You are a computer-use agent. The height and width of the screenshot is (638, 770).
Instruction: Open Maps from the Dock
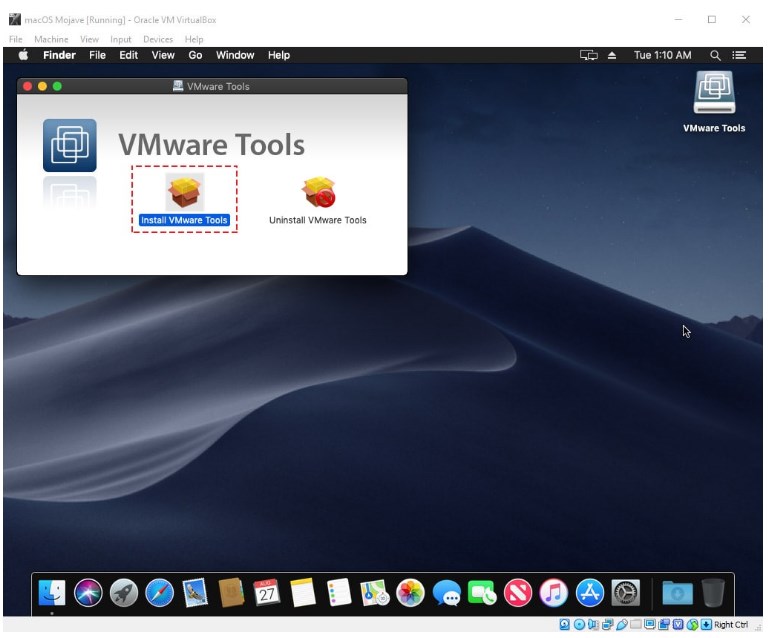pyautogui.click(x=375, y=592)
